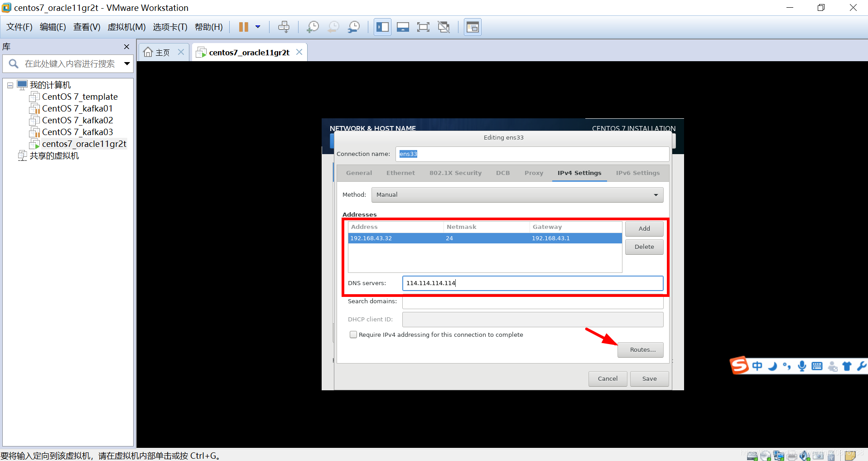Close the library (库) panel

point(127,47)
